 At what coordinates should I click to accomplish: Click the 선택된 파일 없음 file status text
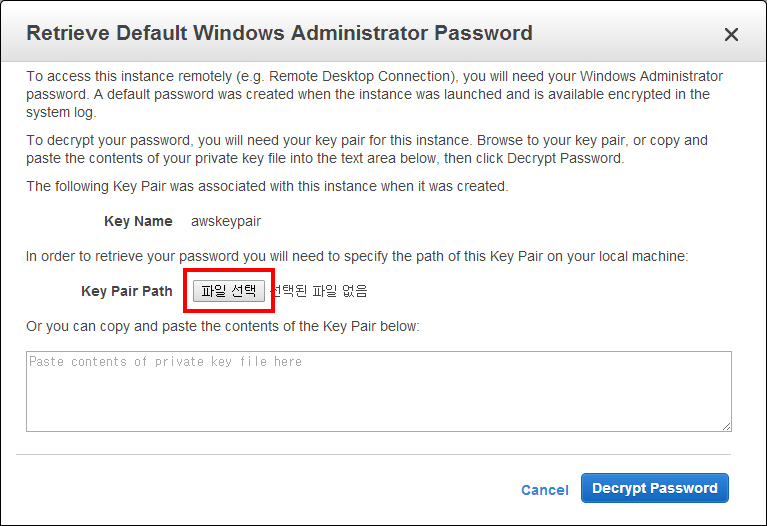pos(322,291)
